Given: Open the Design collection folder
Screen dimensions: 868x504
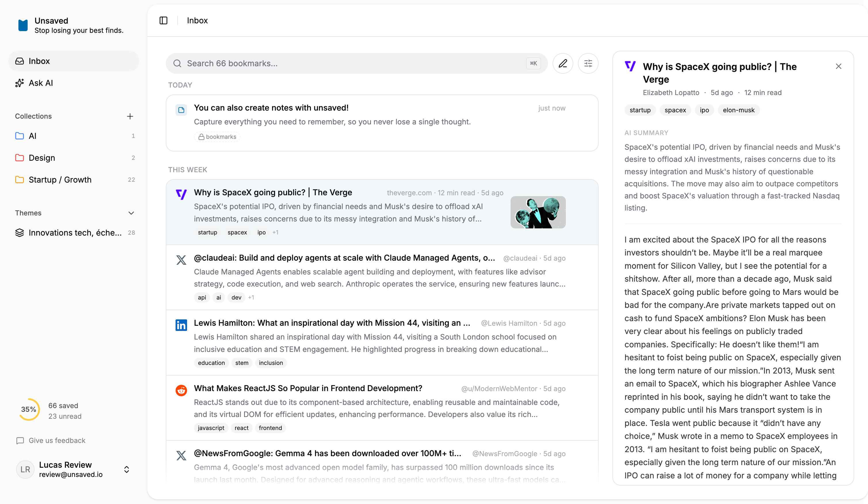Looking at the screenshot, I should (74, 158).
